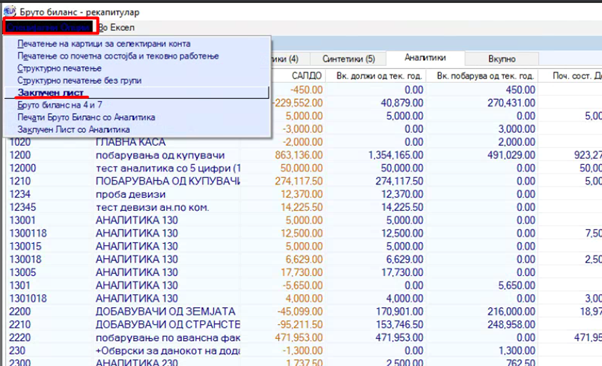Select account number 12345
Image resolution: width=602 pixels, height=366 pixels.
click(23, 207)
